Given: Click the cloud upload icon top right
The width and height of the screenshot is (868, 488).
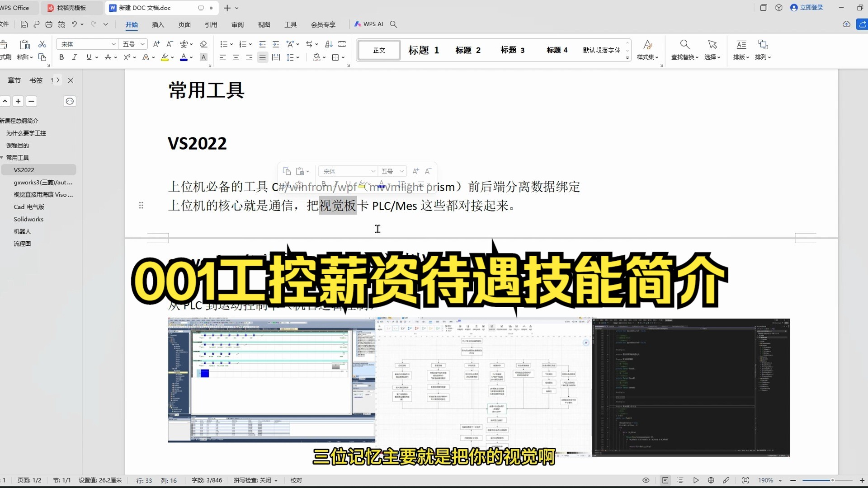Looking at the screenshot, I should tap(846, 24).
